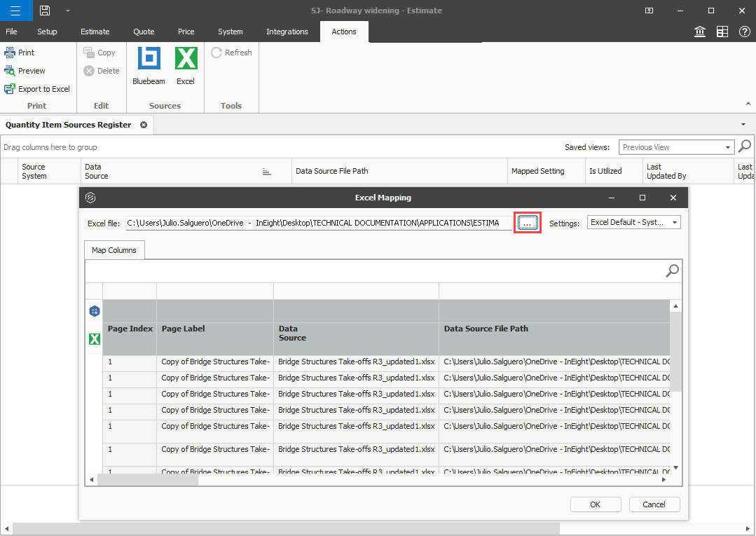Screen dimensions: 756x536
Task: Click the Excel file path input field
Action: tap(319, 223)
